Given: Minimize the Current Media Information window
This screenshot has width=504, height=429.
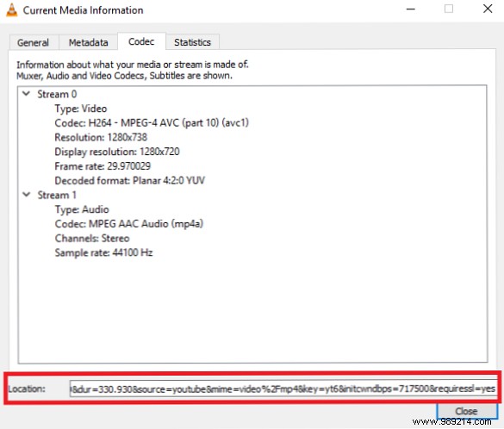Looking at the screenshot, I should (x=411, y=9).
